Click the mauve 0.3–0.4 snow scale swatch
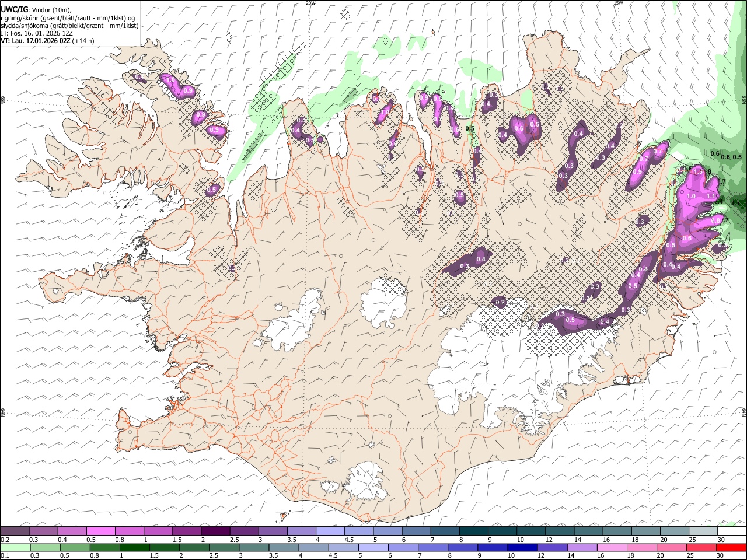Screen dimensions: 747x560 tap(44, 531)
